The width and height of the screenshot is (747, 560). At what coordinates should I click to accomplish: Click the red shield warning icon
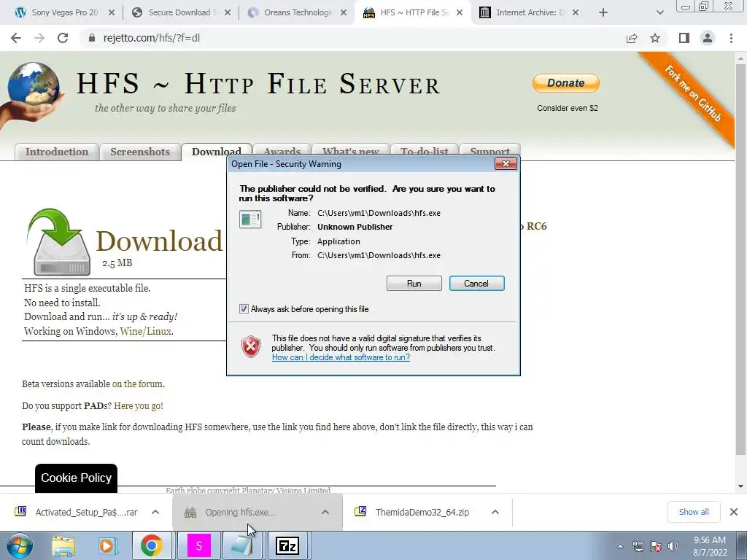[x=251, y=346]
